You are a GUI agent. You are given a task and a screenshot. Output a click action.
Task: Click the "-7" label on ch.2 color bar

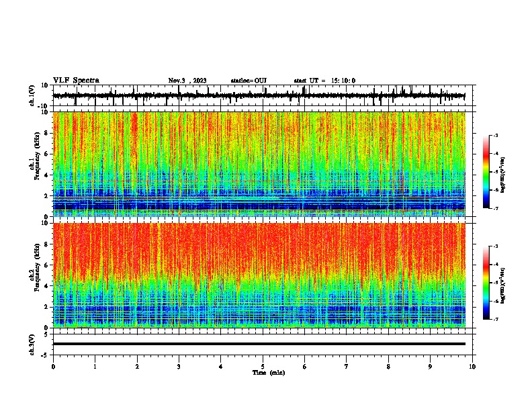(x=495, y=319)
